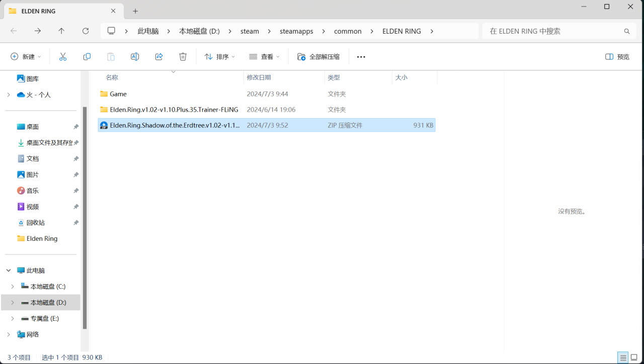Click the Copy icon in toolbar
Viewport: 644px width, 364px height.
(x=87, y=57)
